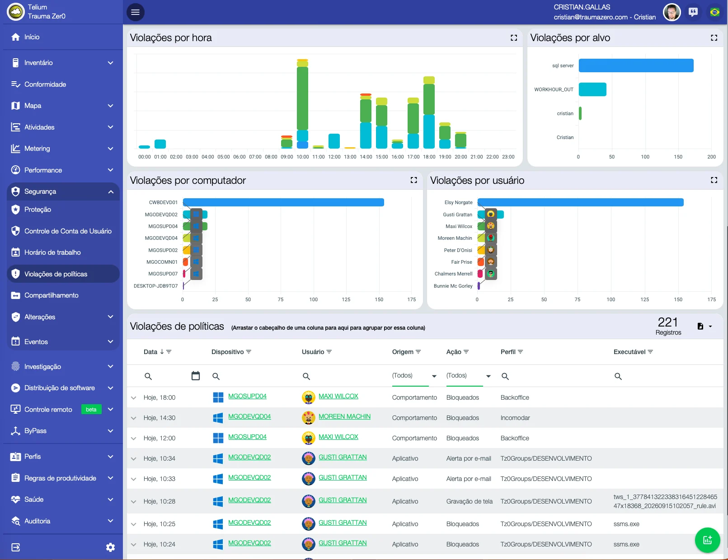Expand the Performance menu
728x560 pixels.
[111, 170]
